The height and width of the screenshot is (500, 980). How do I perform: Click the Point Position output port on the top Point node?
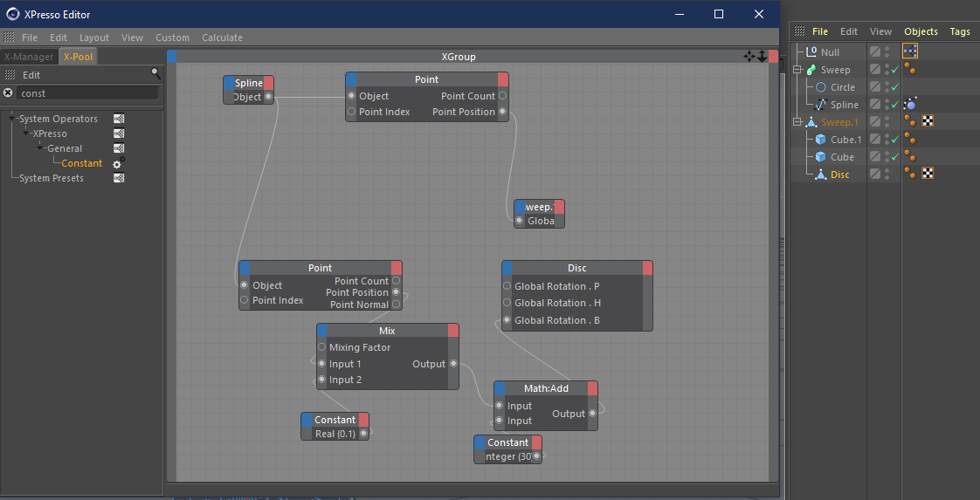[503, 112]
